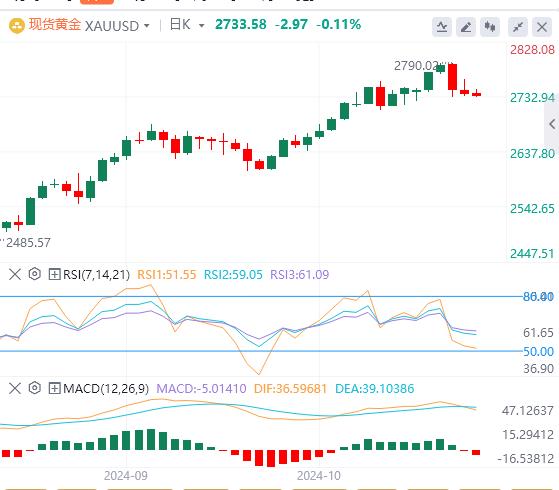Click the -16.53812 MACD axis label

pos(526,459)
